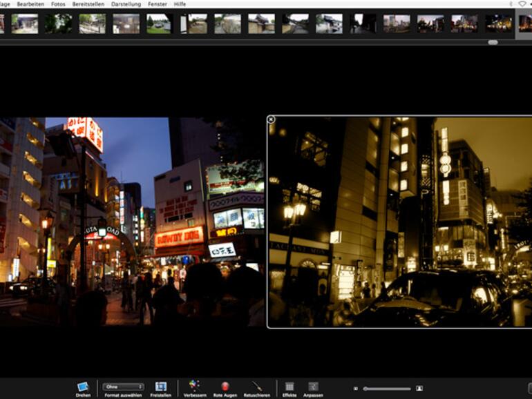Open the Bearbeiten menu
Screen dimensions: 532x399
30,4
